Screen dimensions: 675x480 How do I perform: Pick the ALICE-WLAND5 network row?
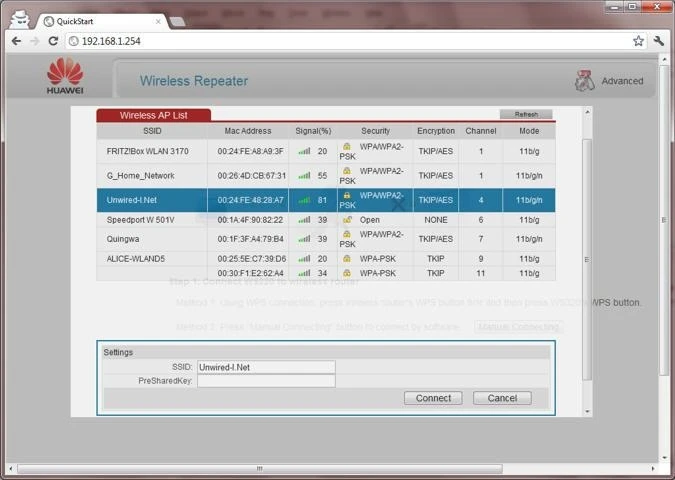pyautogui.click(x=326, y=259)
